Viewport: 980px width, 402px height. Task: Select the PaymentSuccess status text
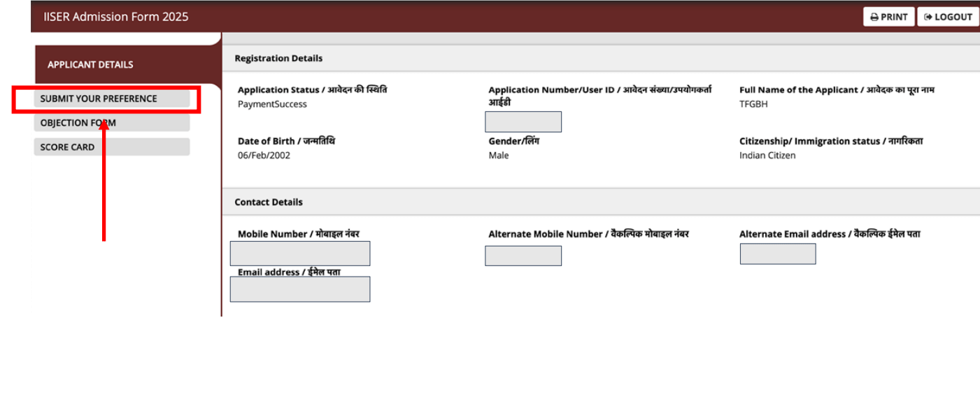(x=272, y=104)
